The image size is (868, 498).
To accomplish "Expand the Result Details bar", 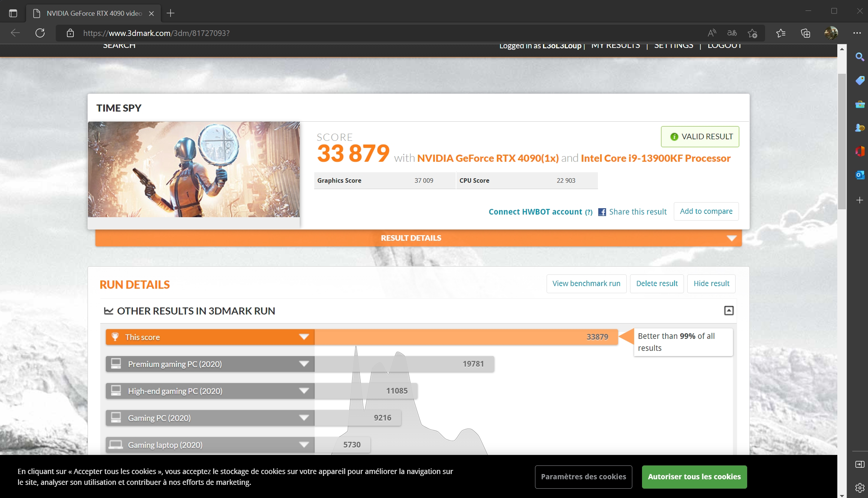I will pos(418,238).
